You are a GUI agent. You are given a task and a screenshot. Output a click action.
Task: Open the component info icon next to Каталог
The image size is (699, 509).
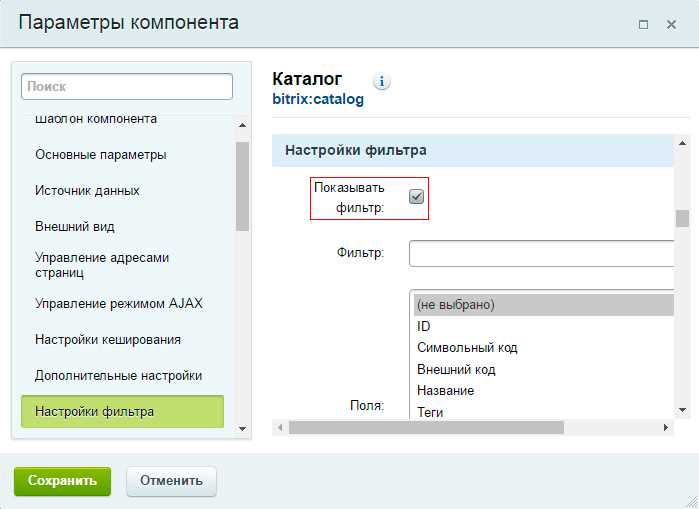(381, 82)
